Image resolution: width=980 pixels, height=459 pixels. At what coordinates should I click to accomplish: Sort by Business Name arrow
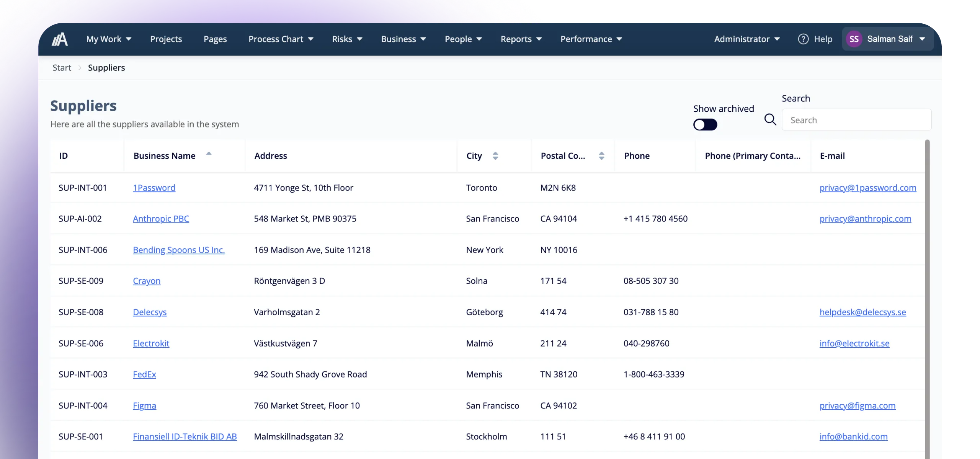pos(209,154)
